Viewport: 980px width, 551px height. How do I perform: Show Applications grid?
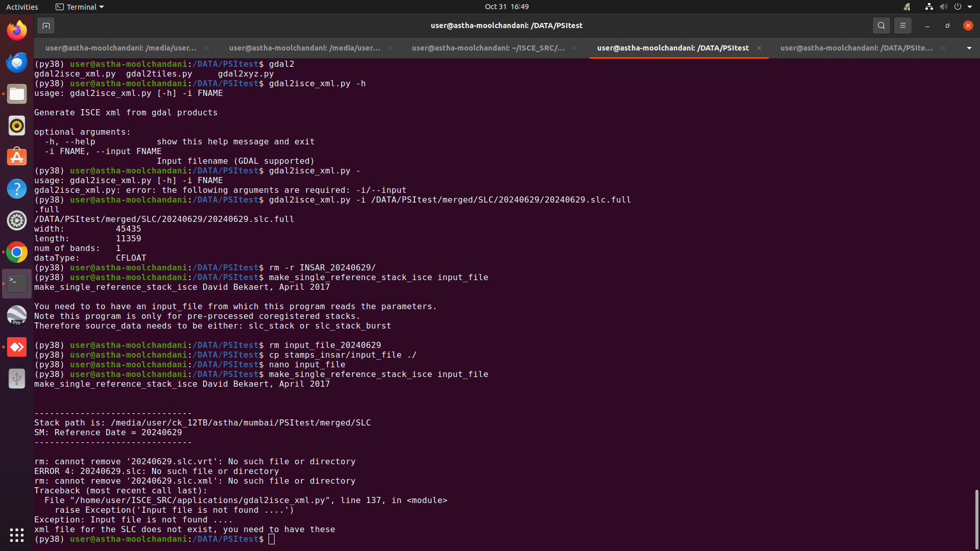coord(17,535)
